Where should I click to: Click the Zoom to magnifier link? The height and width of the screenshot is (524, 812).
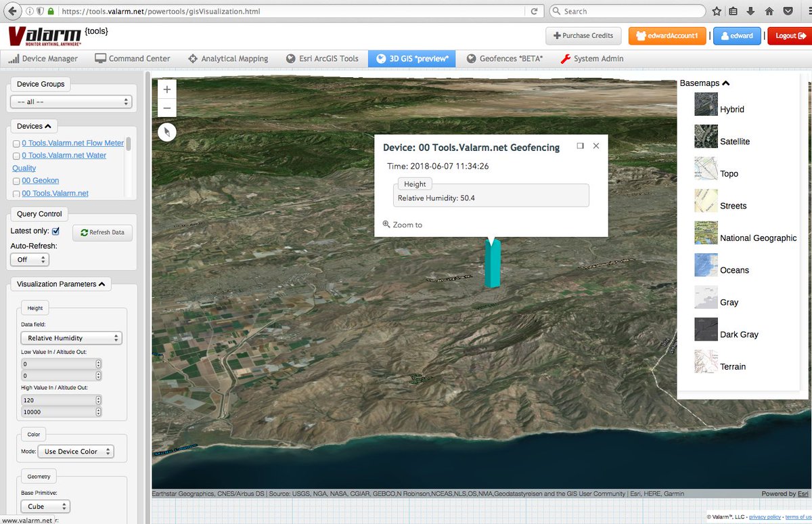click(403, 225)
